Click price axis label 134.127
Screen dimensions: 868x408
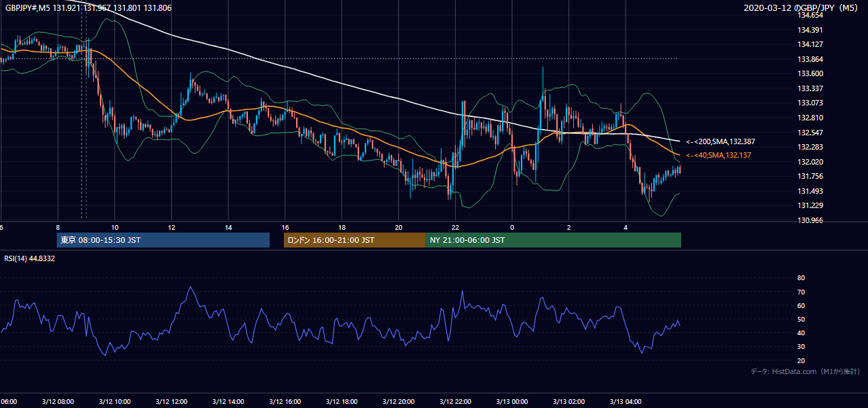pos(810,44)
